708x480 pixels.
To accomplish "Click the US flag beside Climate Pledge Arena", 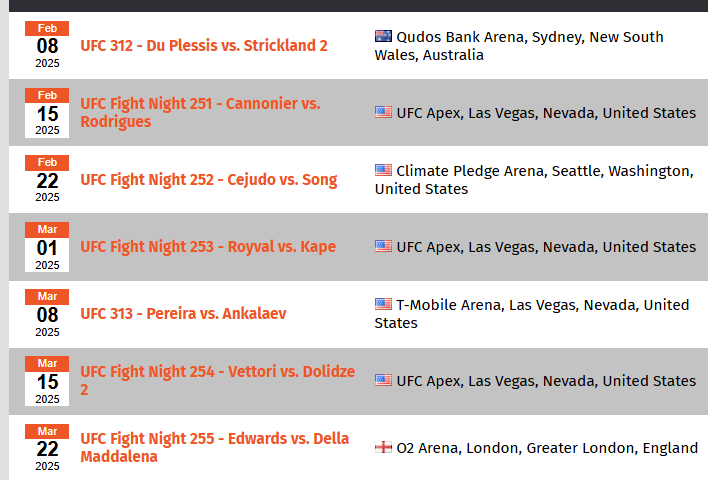I will coord(383,171).
